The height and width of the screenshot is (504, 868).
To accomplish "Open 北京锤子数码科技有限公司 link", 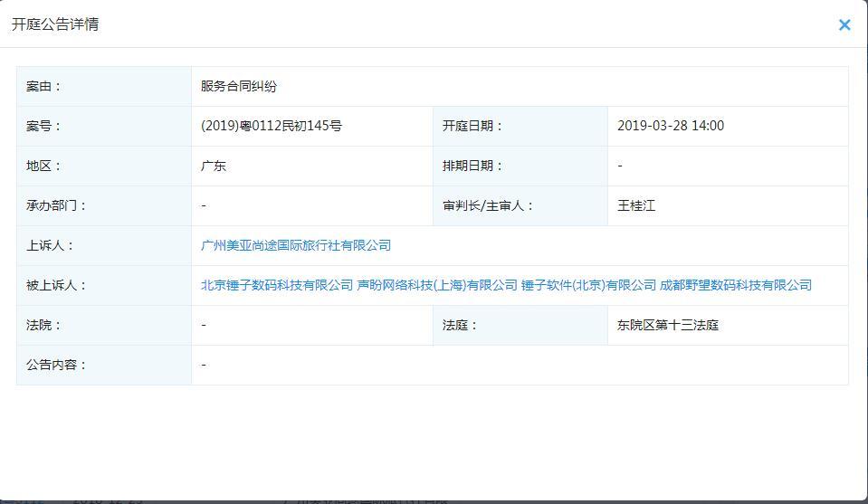I will point(277,285).
